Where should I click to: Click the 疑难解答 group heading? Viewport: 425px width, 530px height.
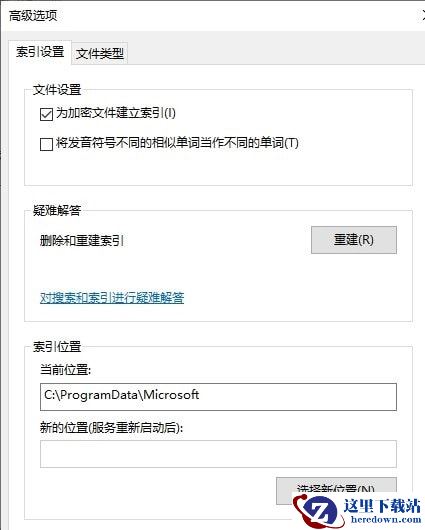tap(57, 211)
